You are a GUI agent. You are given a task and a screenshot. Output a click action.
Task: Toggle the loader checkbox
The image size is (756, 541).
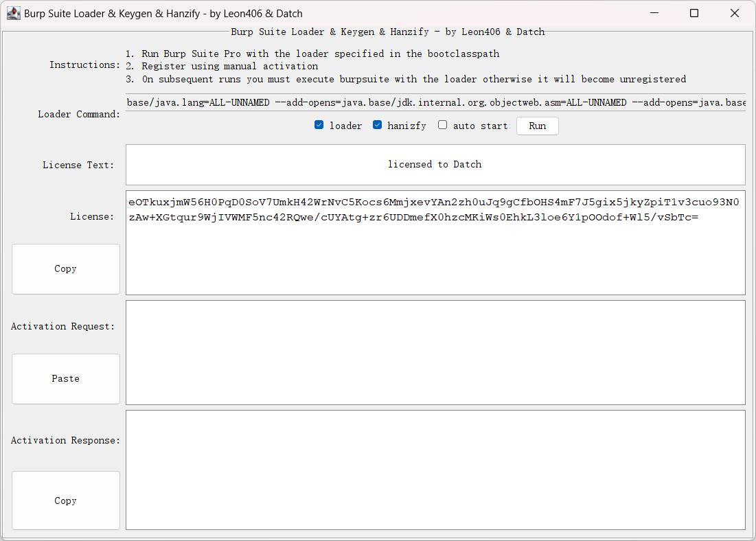[319, 126]
